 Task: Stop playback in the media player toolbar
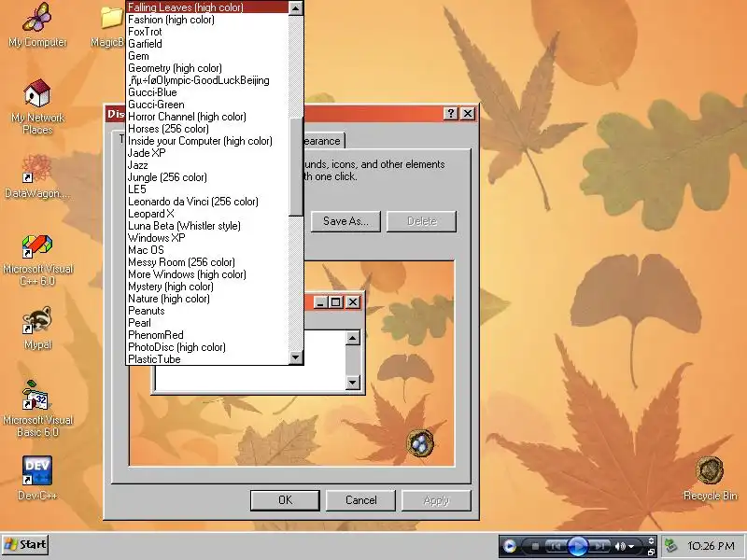coord(535,546)
